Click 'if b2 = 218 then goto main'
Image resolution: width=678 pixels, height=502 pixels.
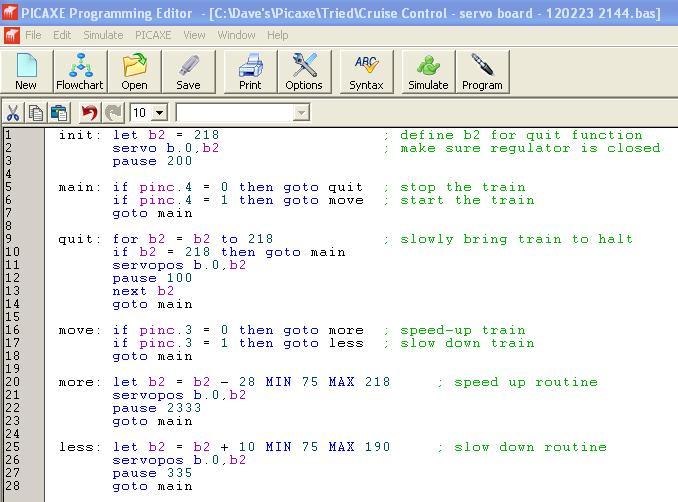pos(229,252)
